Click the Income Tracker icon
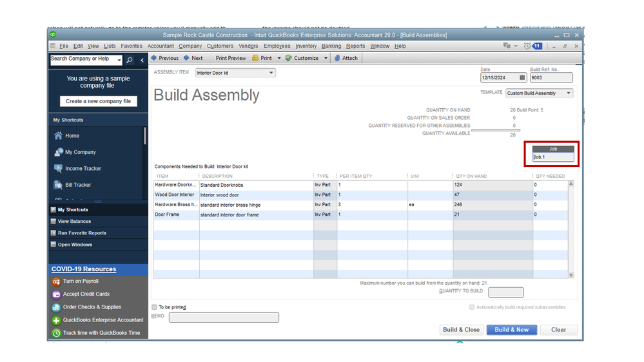644x362 pixels. click(58, 168)
